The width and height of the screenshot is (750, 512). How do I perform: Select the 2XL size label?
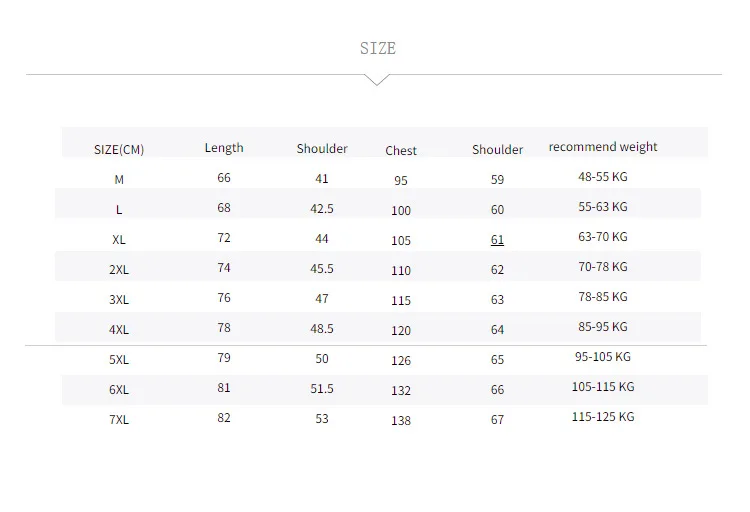pyautogui.click(x=119, y=270)
